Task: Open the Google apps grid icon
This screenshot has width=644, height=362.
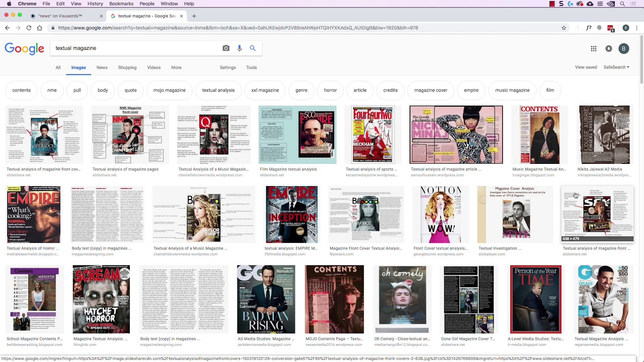Action: click(x=594, y=49)
